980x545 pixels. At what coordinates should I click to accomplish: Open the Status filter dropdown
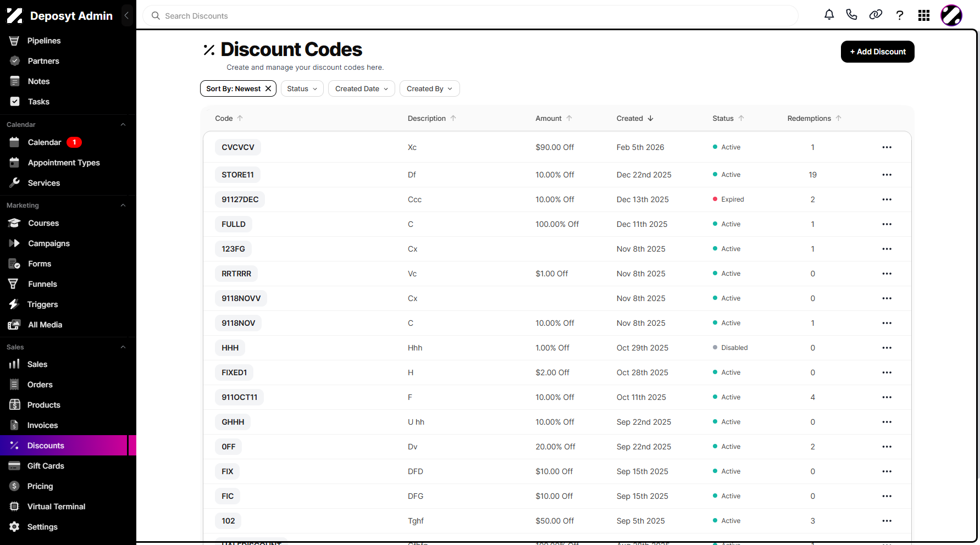pyautogui.click(x=302, y=88)
